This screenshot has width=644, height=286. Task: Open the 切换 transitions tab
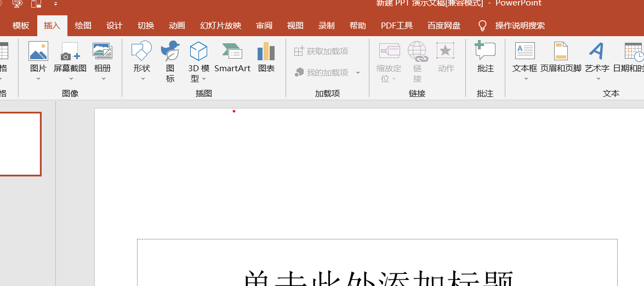(146, 26)
